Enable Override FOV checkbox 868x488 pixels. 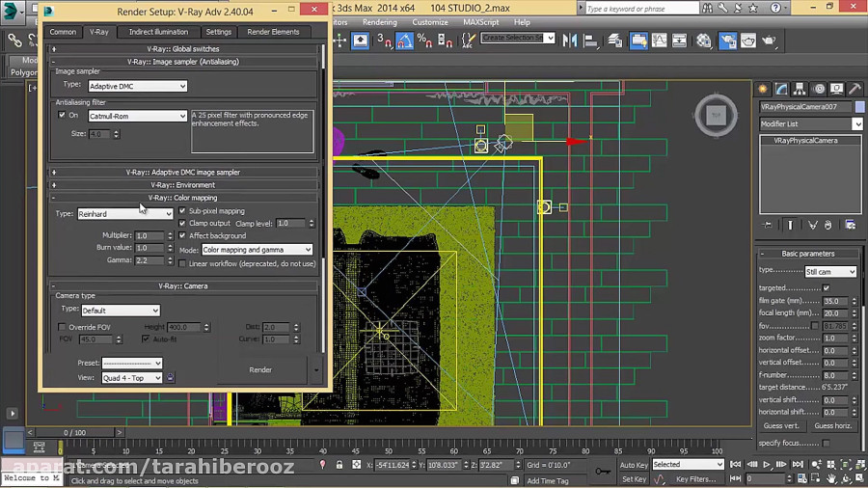pyautogui.click(x=62, y=327)
